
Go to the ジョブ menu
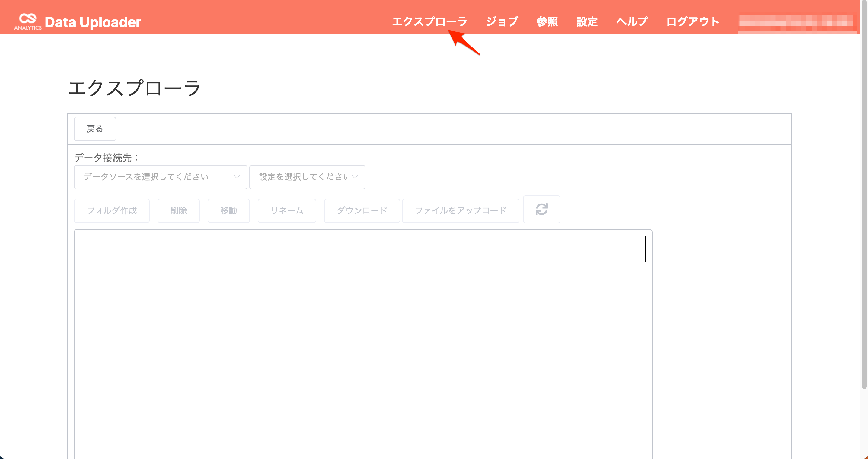[502, 21]
